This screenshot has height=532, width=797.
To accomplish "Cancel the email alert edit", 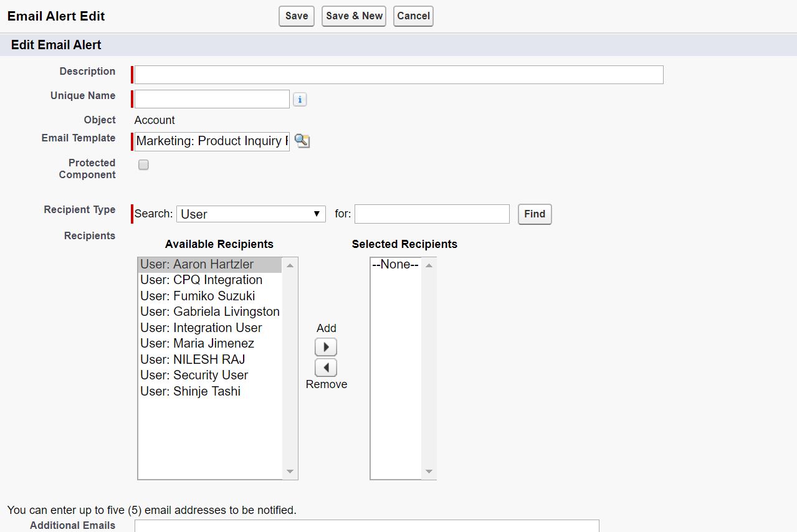I will 413,16.
